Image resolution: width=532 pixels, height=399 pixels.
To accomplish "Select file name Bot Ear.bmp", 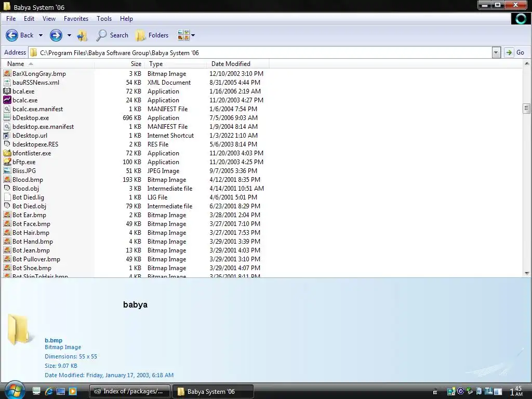I will point(29,215).
